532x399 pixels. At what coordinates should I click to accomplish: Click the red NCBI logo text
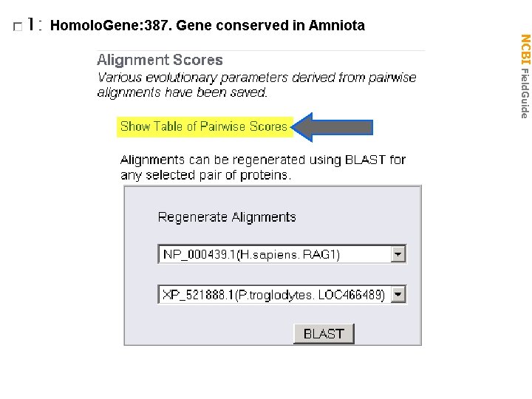click(524, 50)
